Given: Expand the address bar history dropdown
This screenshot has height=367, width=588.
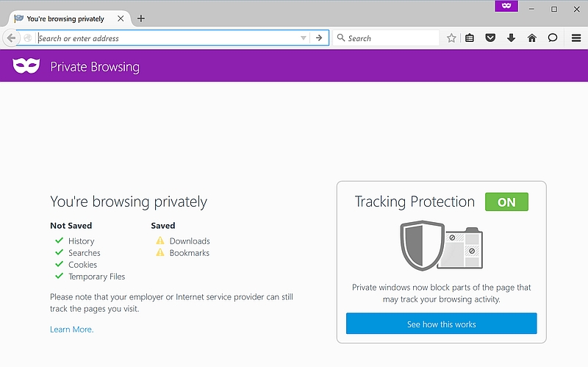Looking at the screenshot, I should [x=303, y=38].
